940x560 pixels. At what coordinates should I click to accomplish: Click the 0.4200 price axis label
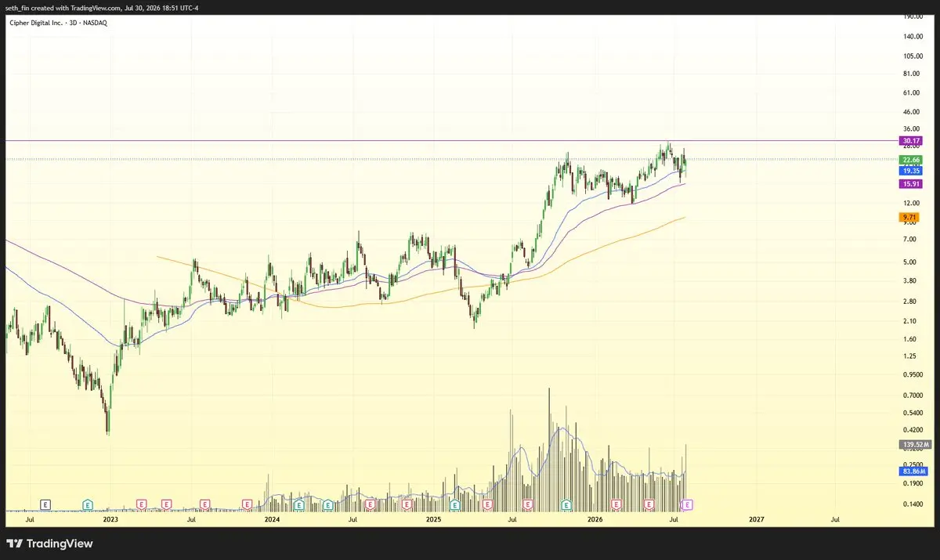(x=912, y=430)
